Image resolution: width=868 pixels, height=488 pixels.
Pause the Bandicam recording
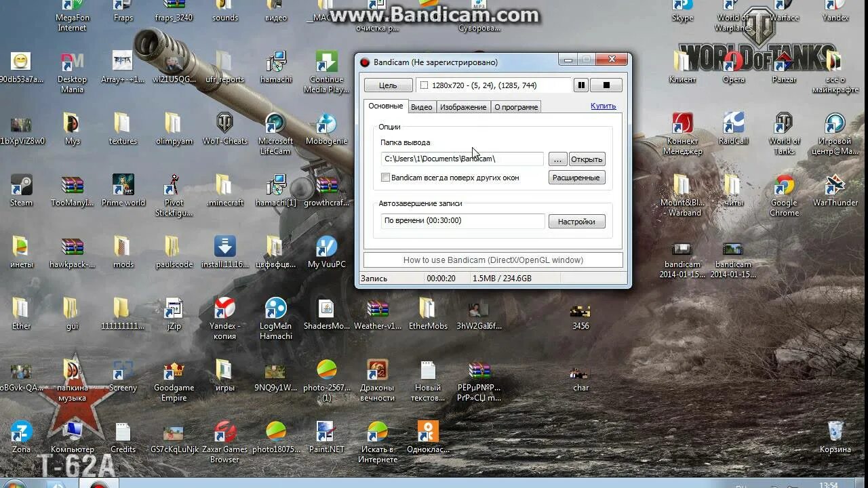coord(581,85)
